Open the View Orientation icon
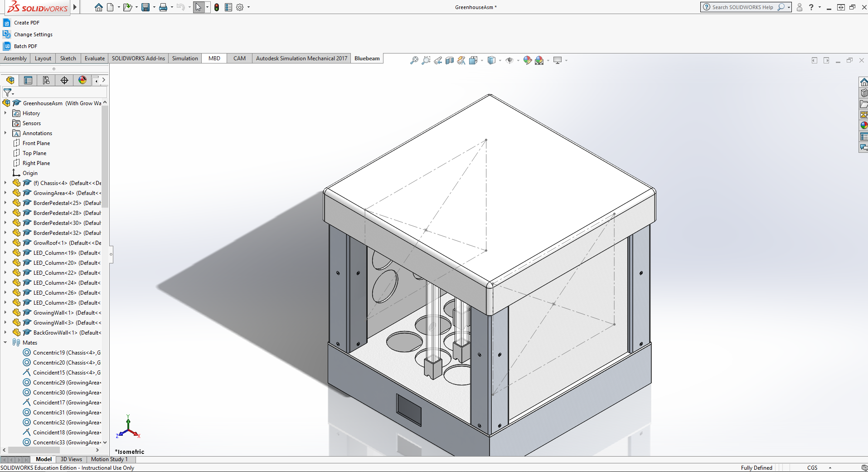868x472 pixels. point(473,60)
